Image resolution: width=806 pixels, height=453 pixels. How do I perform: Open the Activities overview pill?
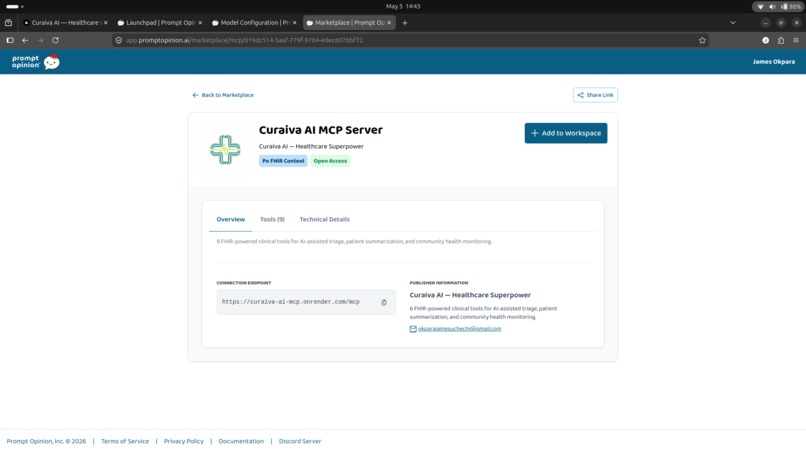pyautogui.click(x=14, y=7)
